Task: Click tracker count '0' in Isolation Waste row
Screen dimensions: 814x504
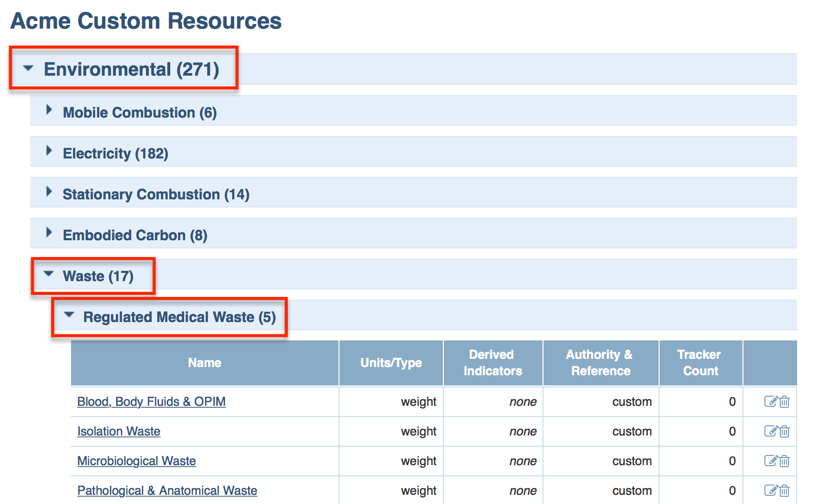Action: [732, 431]
